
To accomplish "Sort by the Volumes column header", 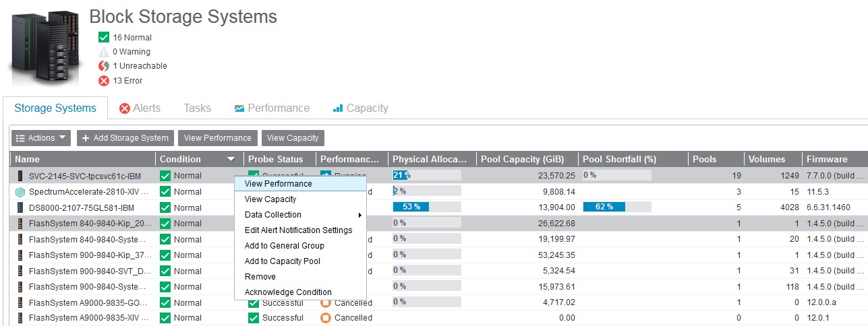I will click(773, 160).
